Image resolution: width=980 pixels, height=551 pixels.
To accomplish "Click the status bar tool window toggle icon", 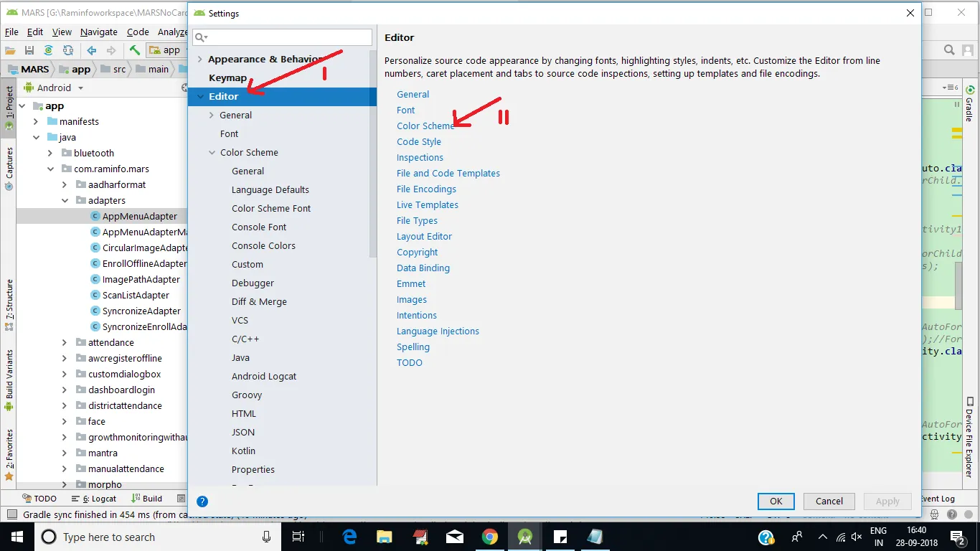I will pyautogui.click(x=11, y=514).
